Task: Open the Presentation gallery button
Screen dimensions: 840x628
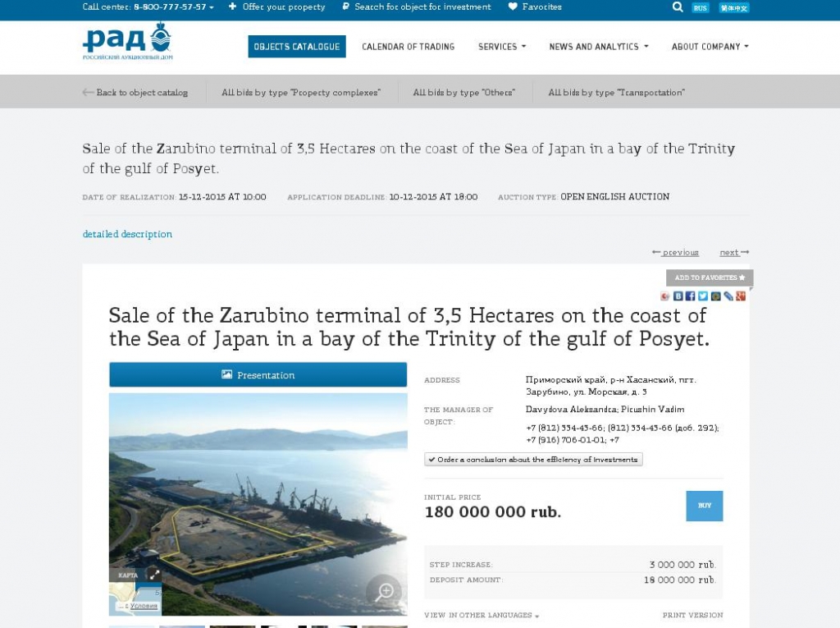Action: (258, 375)
